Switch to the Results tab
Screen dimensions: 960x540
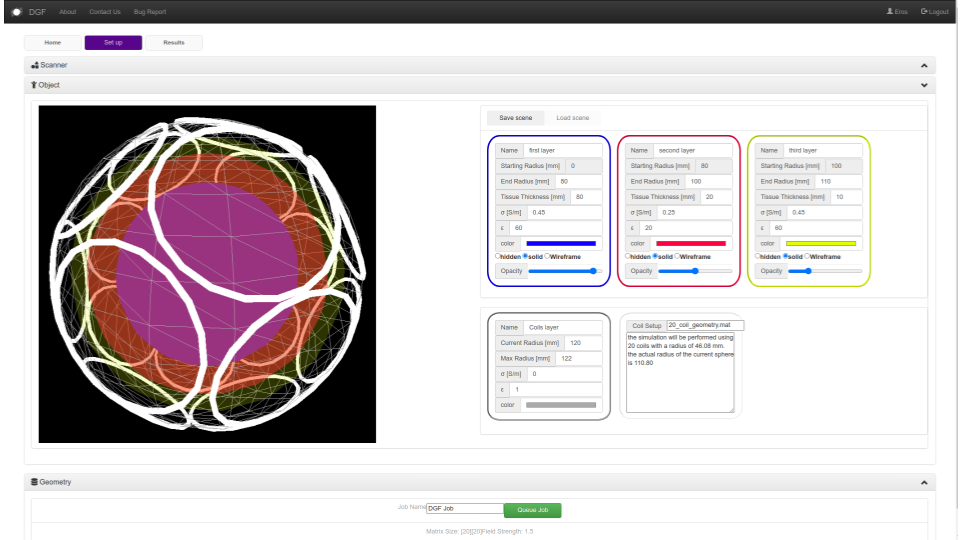173,43
